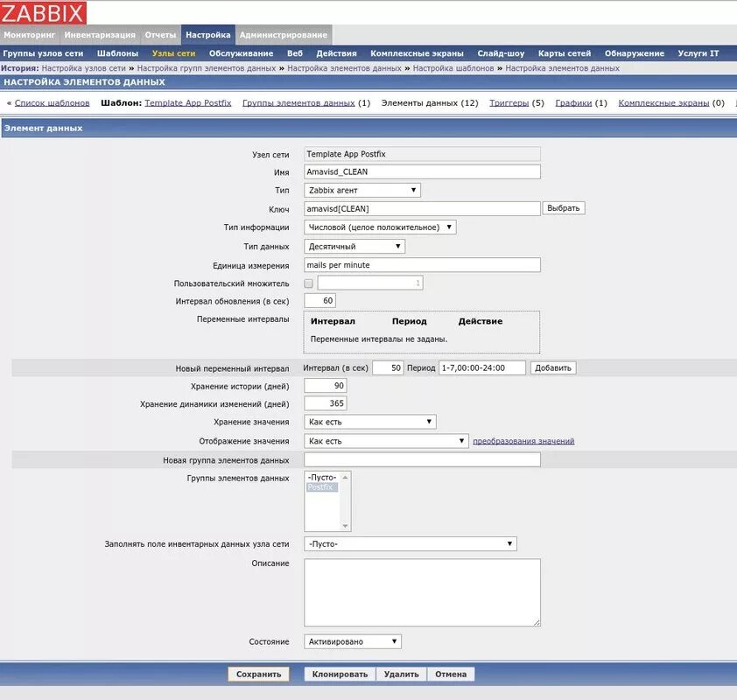
Task: Go to Группы узлов сети submenu
Action: click(43, 53)
